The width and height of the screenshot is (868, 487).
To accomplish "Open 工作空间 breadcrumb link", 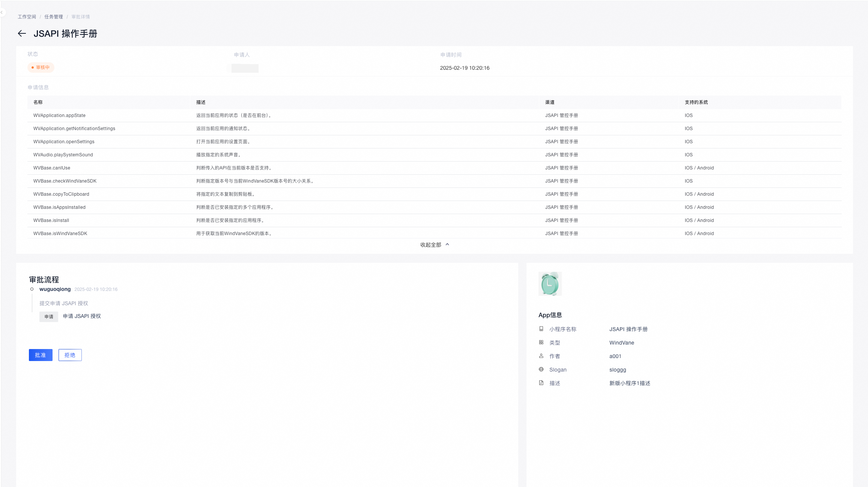I will click(x=27, y=17).
